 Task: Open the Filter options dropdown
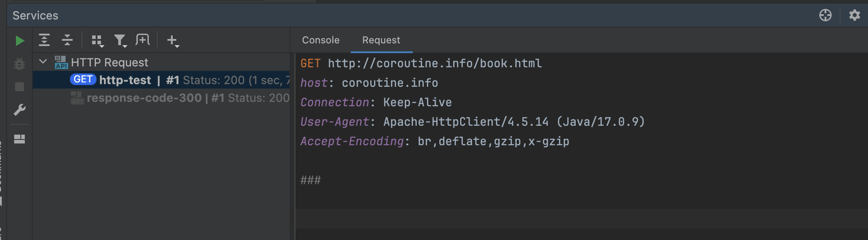[x=120, y=41]
